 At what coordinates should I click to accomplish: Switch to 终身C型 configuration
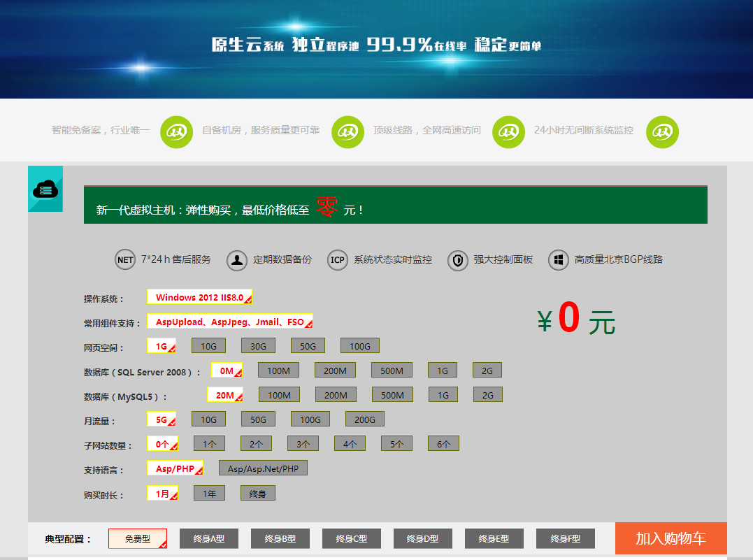352,538
